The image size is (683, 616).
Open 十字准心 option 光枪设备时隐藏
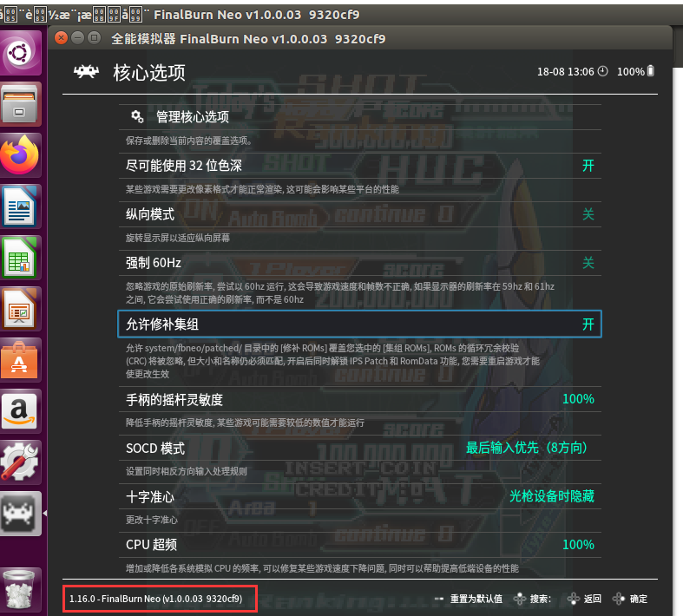tap(552, 496)
